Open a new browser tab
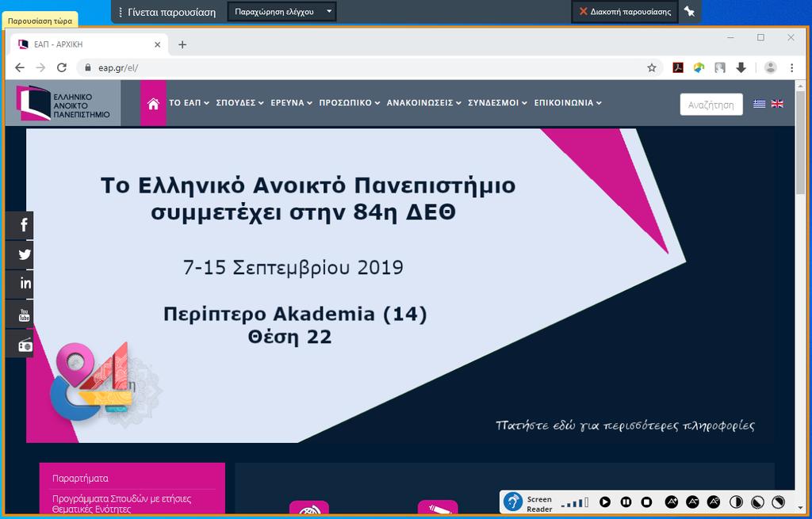Viewport: 812px width, 519px height. (x=182, y=44)
